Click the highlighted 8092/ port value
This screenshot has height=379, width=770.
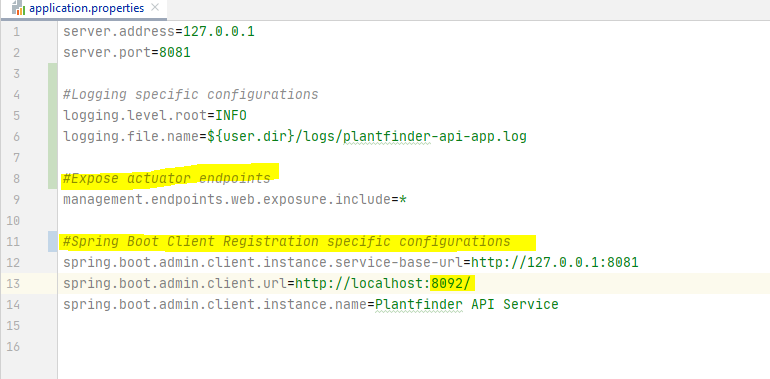(x=450, y=284)
